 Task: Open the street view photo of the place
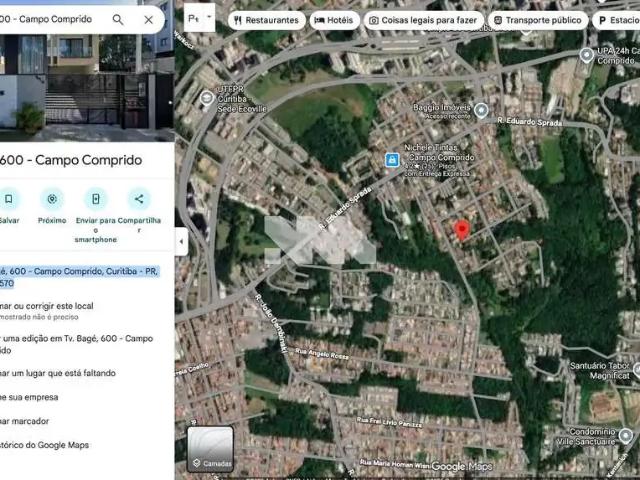click(87, 88)
